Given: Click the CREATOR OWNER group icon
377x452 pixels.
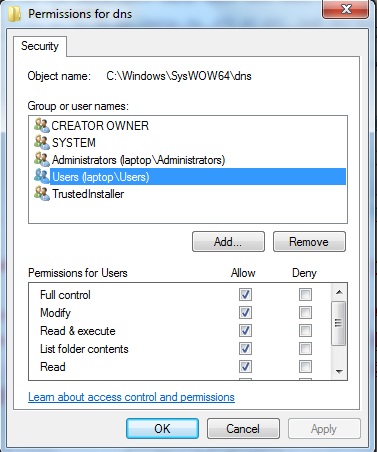Looking at the screenshot, I should point(42,125).
